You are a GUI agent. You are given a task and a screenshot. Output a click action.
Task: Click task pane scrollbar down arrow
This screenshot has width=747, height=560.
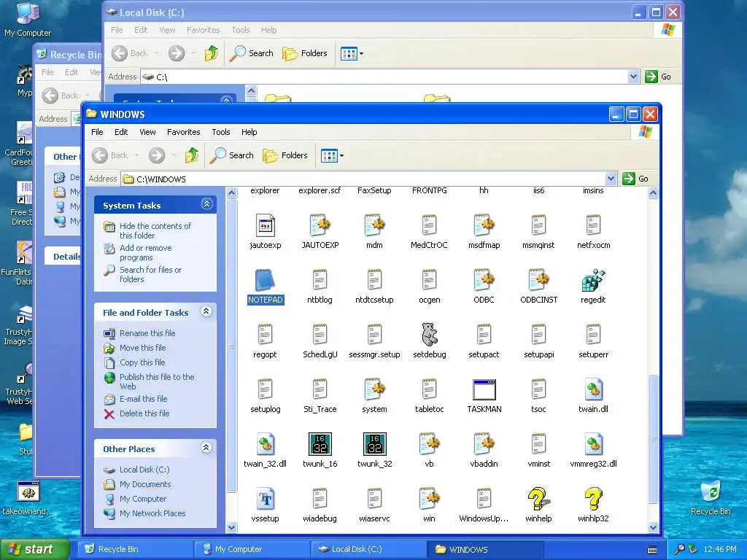click(x=231, y=527)
